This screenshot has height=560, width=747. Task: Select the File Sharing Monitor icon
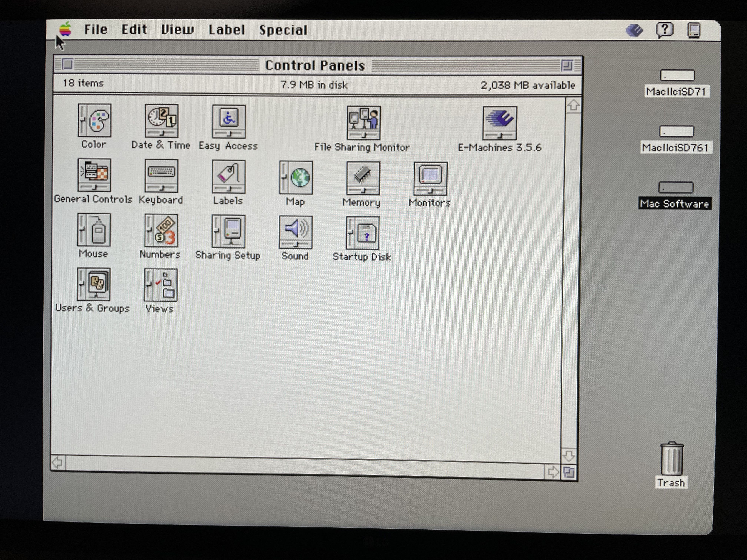pos(363,123)
